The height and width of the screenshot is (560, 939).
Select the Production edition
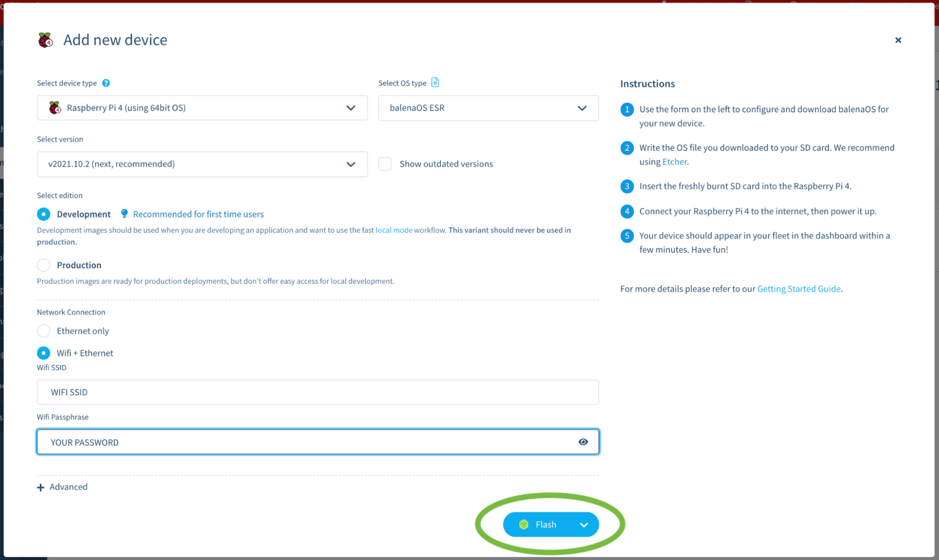[x=43, y=265]
